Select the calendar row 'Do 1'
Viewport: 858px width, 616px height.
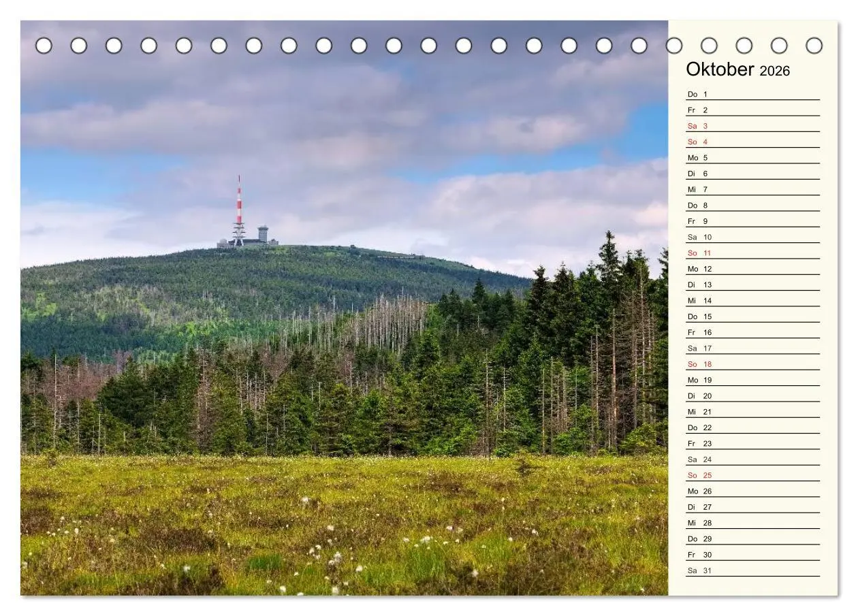pyautogui.click(x=752, y=94)
